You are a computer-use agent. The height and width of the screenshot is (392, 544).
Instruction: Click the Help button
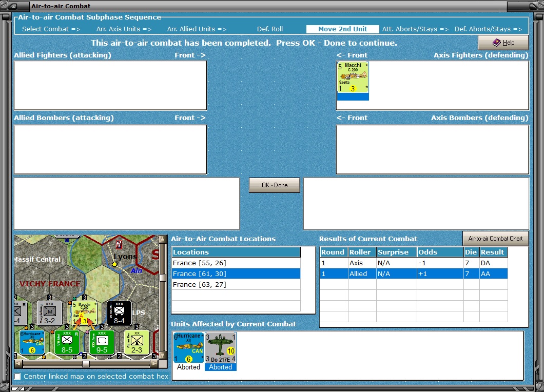(503, 43)
